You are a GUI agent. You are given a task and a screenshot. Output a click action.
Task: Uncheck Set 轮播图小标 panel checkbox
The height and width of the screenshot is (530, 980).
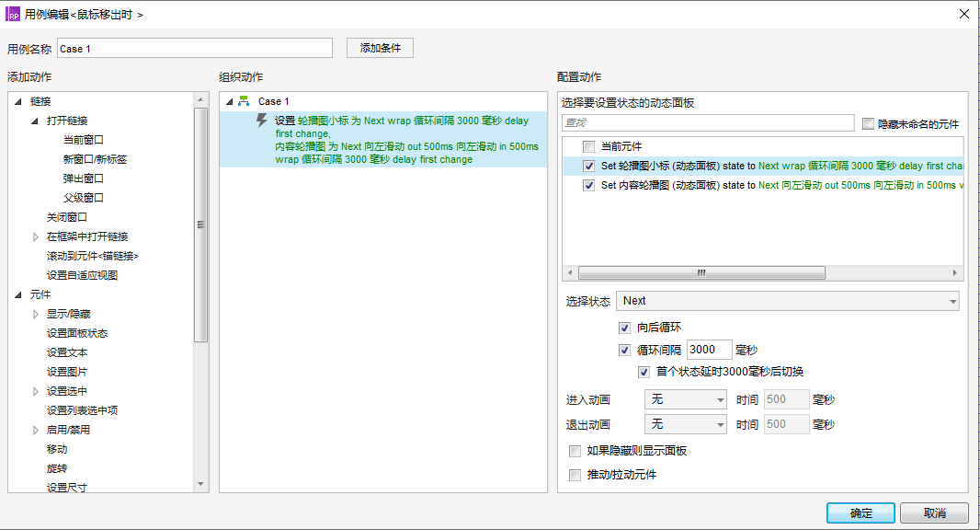[588, 166]
